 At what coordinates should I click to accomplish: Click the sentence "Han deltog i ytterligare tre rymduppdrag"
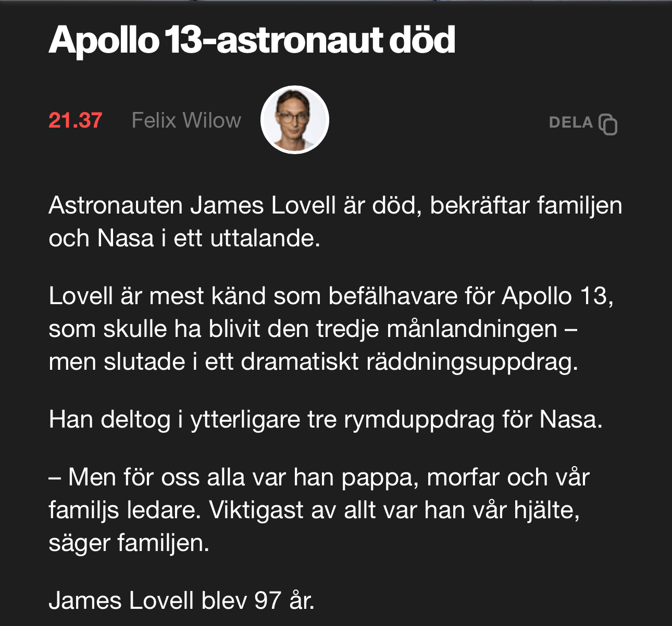(326, 419)
